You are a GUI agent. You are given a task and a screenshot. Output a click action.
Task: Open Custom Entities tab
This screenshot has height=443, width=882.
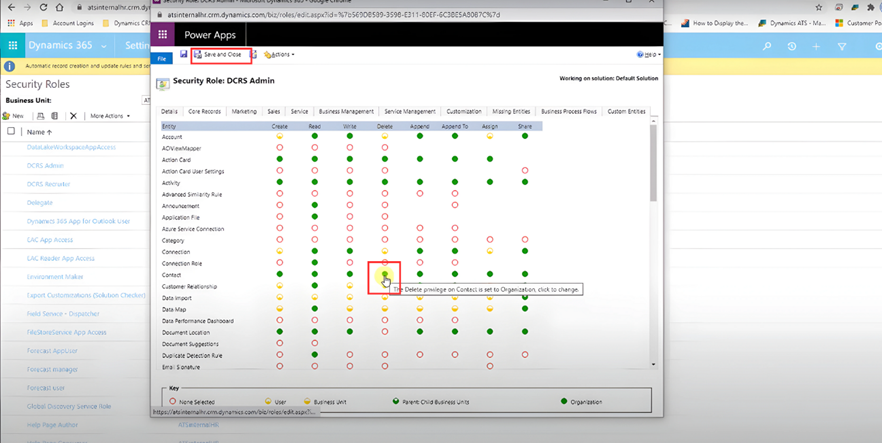point(627,111)
